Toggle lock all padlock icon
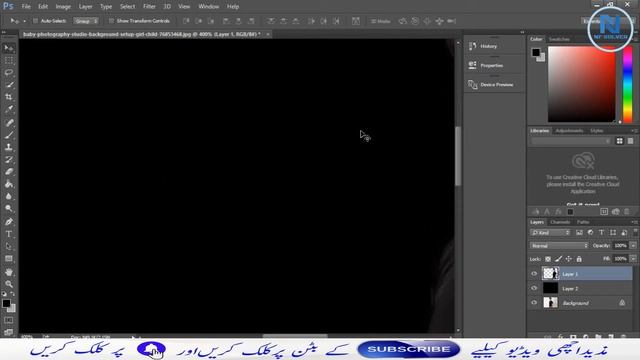This screenshot has height=360, width=640. click(579, 259)
